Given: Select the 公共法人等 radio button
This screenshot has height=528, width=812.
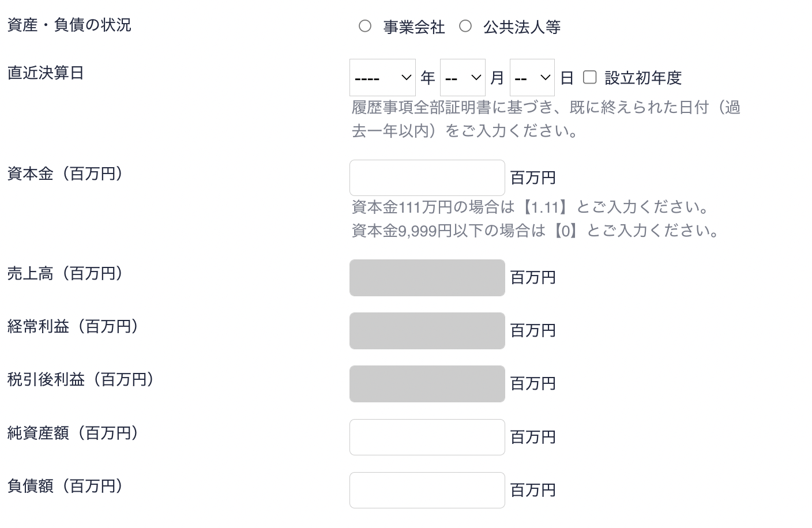Looking at the screenshot, I should (x=465, y=26).
